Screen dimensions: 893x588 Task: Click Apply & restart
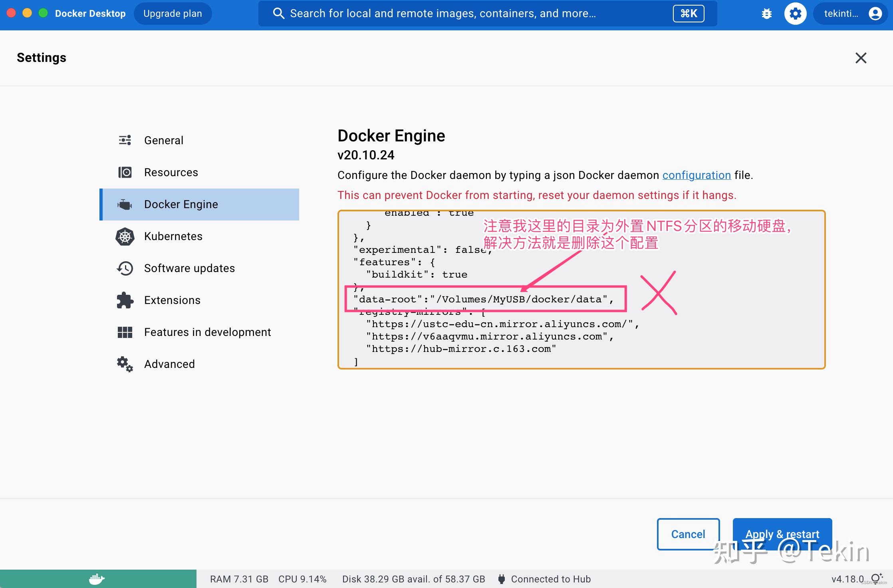pyautogui.click(x=782, y=534)
